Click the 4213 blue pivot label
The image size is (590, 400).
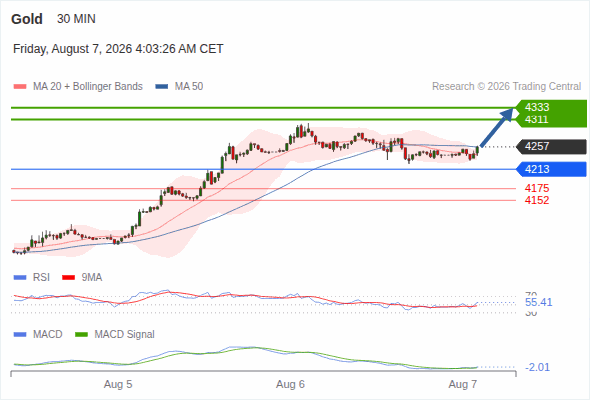coord(552,169)
